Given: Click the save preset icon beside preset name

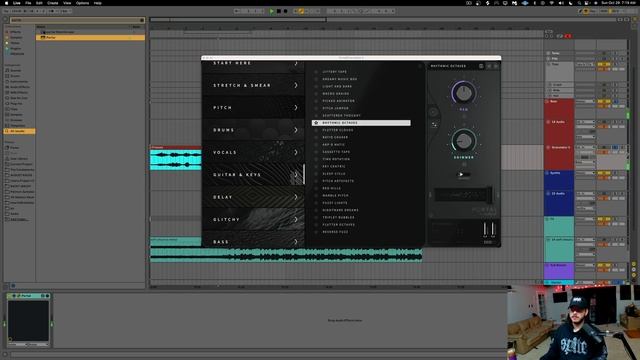Looking at the screenshot, I should [x=481, y=66].
